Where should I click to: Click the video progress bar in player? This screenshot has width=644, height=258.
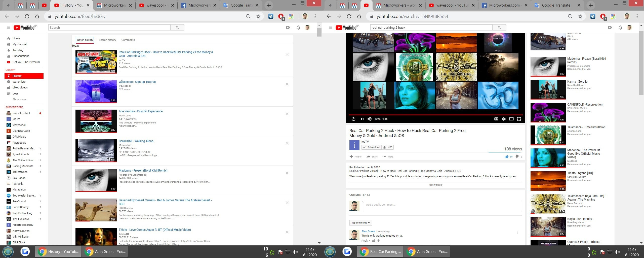[435, 115]
